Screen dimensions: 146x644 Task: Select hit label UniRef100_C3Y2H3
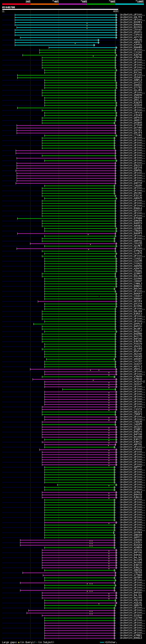(131, 53)
